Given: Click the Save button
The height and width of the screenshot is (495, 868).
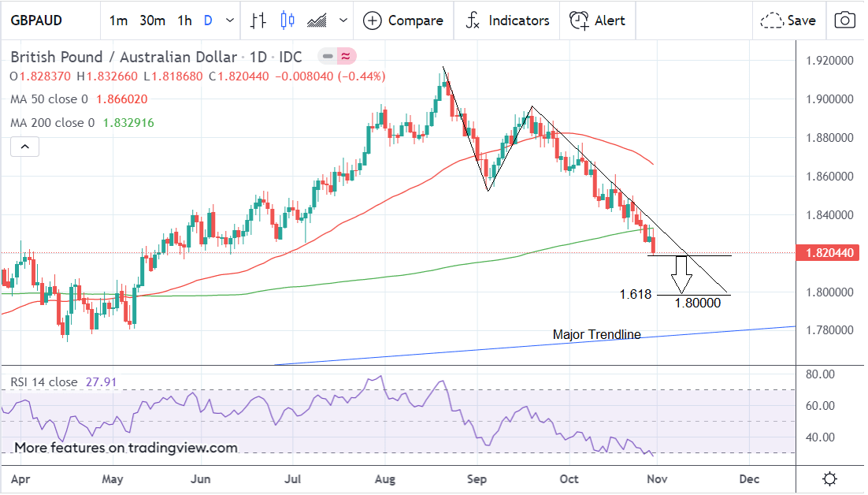Looking at the screenshot, I should pos(788,20).
